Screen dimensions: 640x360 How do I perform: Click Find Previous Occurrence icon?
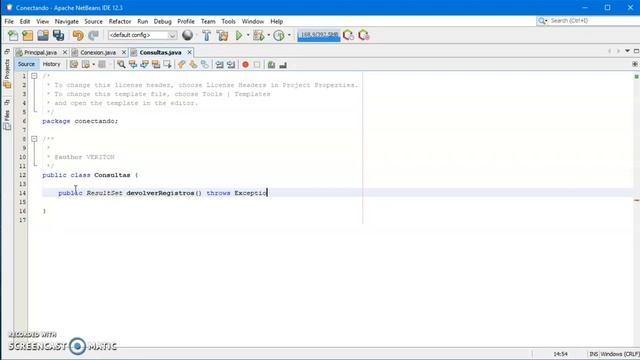coord(133,64)
